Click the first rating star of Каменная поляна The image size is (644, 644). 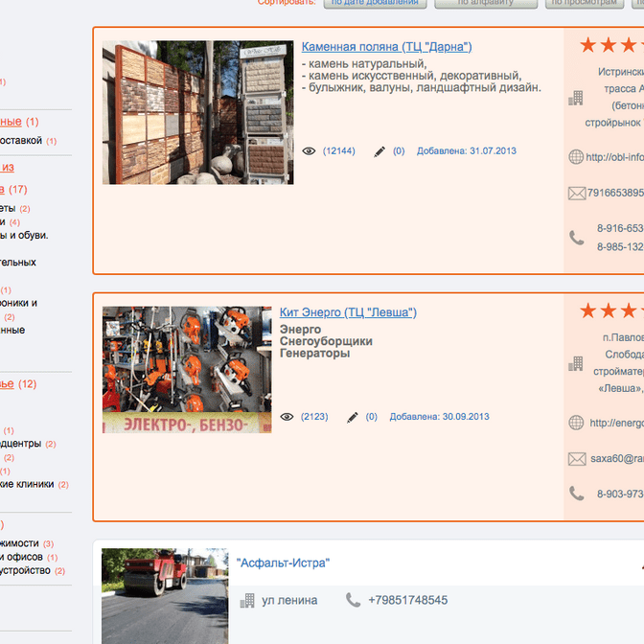coord(588,45)
